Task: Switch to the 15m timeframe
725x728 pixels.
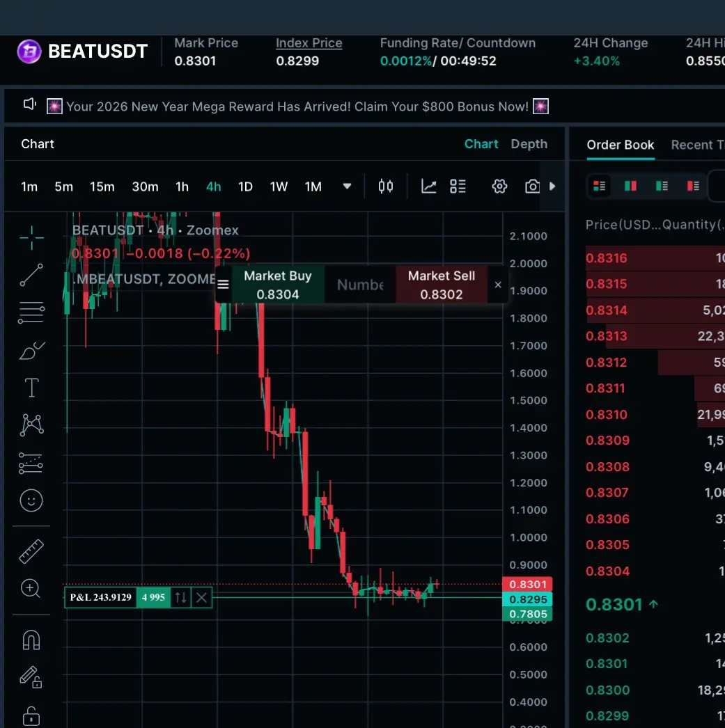Action: click(x=102, y=187)
